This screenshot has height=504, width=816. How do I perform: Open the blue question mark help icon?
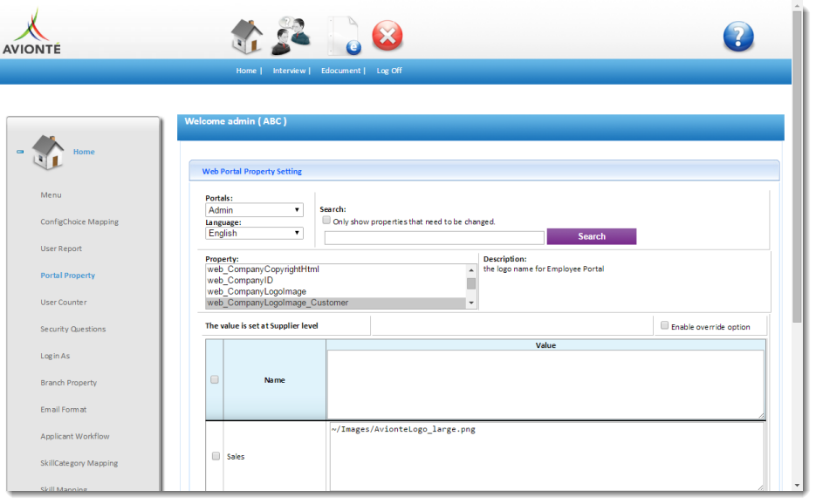737,37
